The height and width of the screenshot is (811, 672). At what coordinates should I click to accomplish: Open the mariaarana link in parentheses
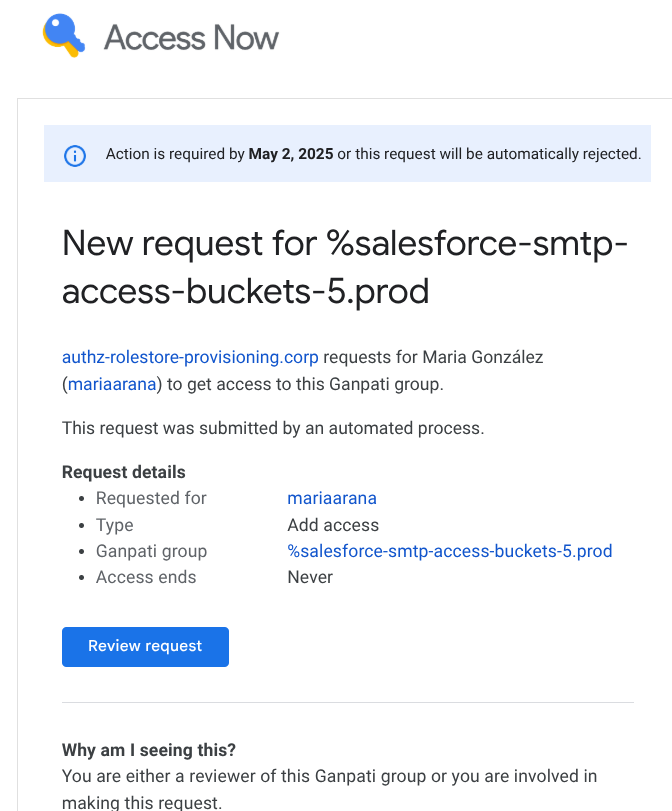[x=112, y=384]
